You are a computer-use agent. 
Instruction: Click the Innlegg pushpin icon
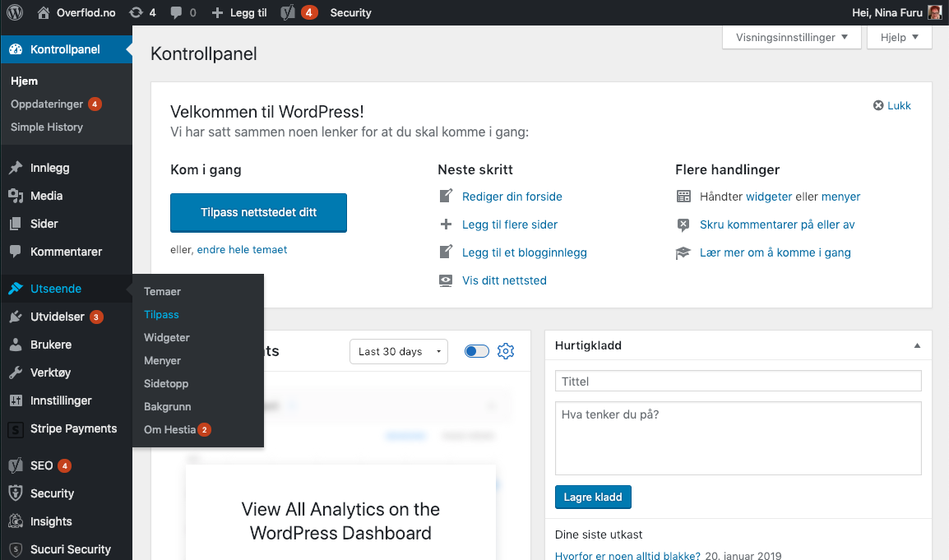16,168
